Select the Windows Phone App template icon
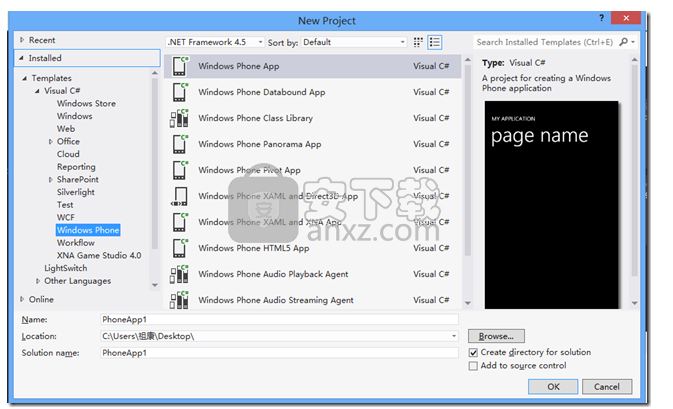Viewport: 673px width, 409px height. point(179,66)
